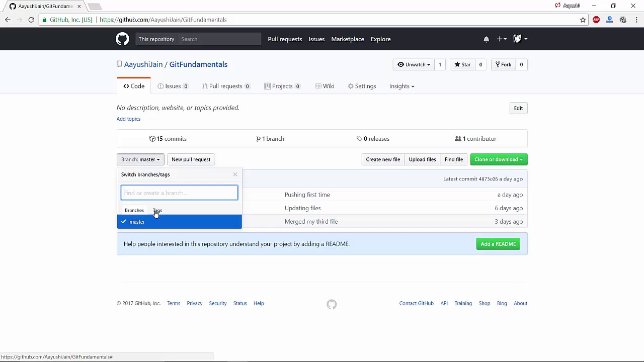
Task: Star the repository
Action: pyautogui.click(x=462, y=64)
